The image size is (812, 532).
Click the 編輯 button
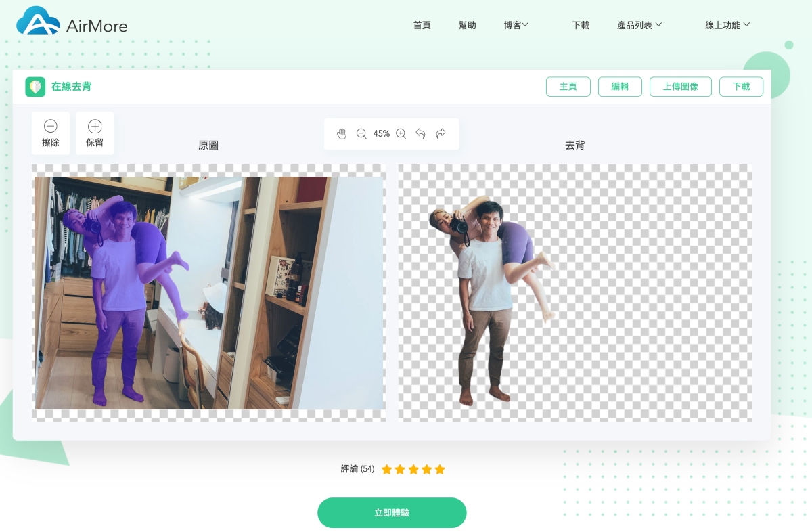[620, 87]
